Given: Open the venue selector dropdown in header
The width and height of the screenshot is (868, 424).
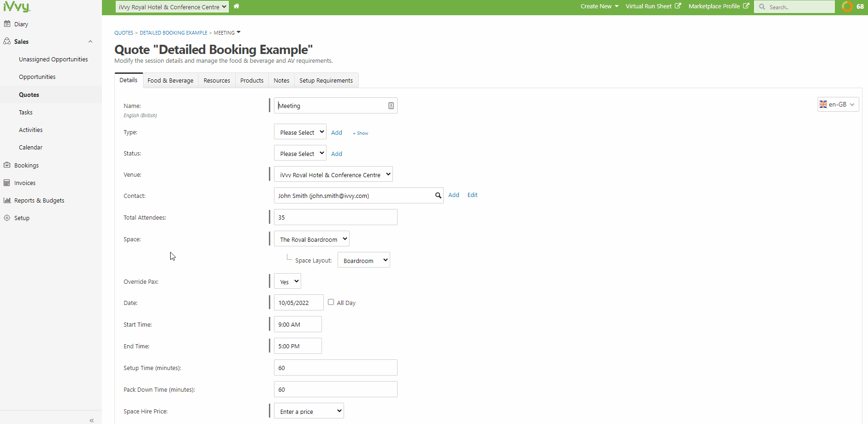Looking at the screenshot, I should coord(172,6).
